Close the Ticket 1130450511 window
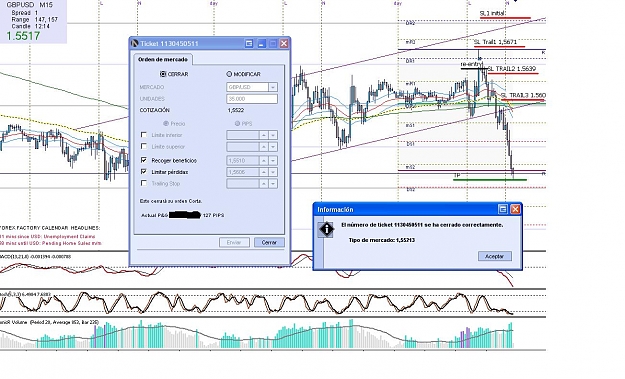Image resolution: width=625 pixels, height=379 pixels. pyautogui.click(x=284, y=43)
